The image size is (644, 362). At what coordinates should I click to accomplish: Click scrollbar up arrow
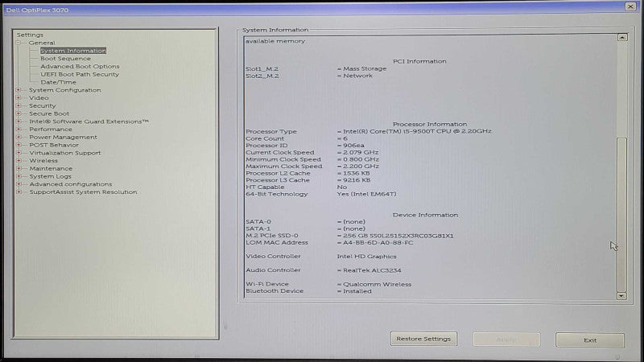[622, 37]
